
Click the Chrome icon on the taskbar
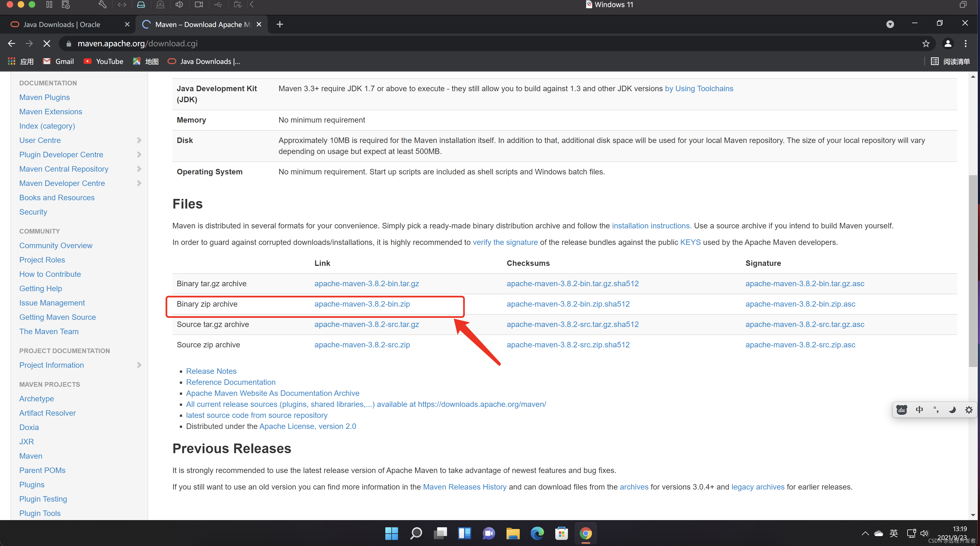pos(586,533)
